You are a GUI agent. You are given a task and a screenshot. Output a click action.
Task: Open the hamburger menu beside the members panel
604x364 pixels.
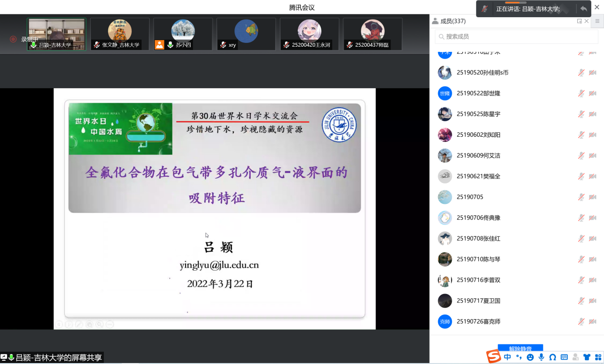pyautogui.click(x=597, y=21)
